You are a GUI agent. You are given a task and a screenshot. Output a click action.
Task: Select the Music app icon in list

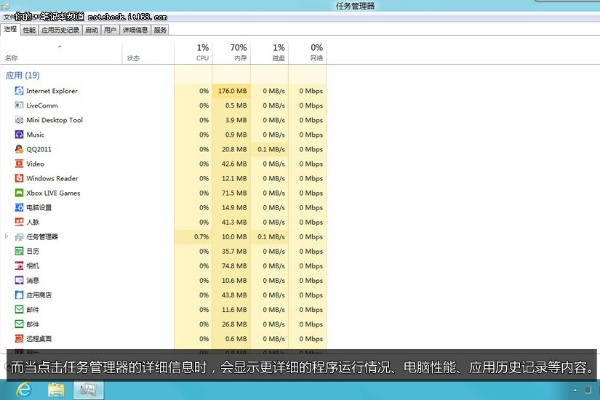(19, 135)
